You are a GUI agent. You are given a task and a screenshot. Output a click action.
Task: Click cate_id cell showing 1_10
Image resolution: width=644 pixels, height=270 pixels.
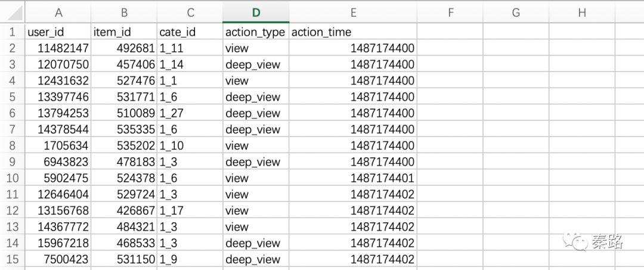click(x=190, y=145)
